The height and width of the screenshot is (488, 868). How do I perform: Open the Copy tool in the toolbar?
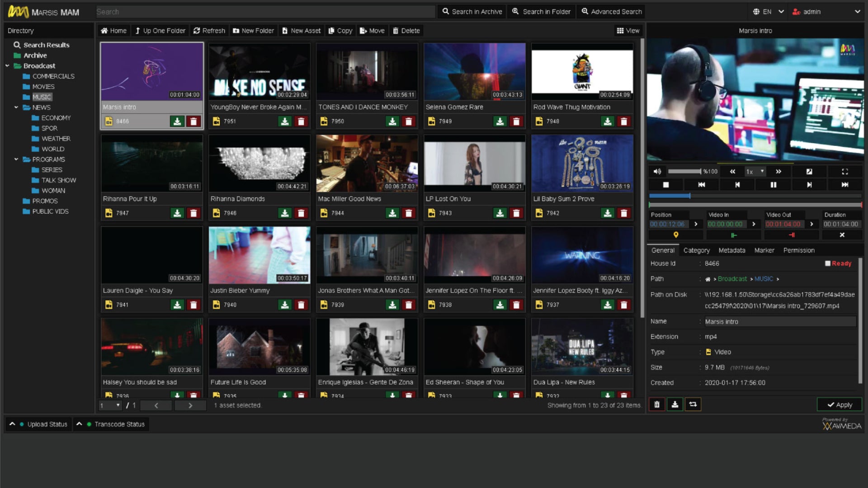pyautogui.click(x=340, y=30)
